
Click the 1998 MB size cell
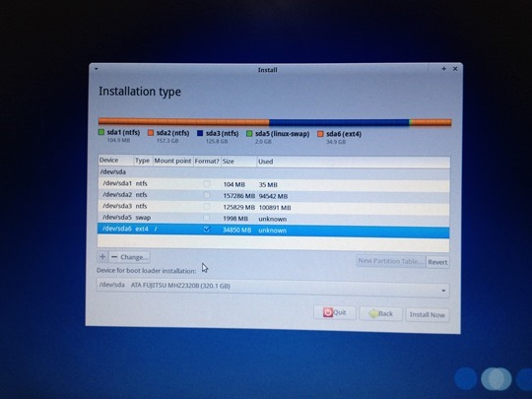tap(235, 219)
